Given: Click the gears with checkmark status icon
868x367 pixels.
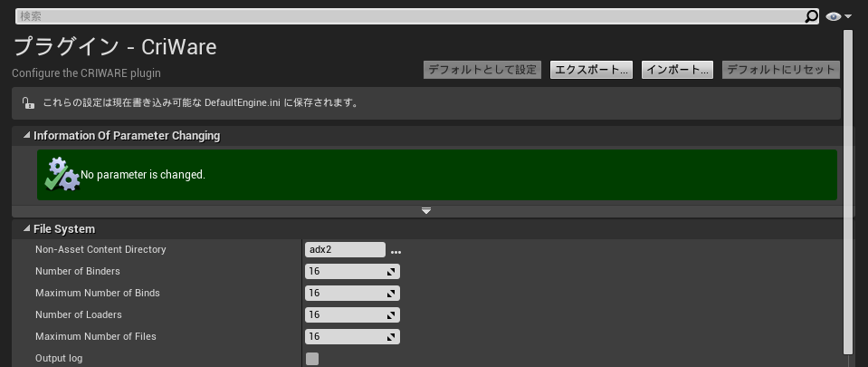Looking at the screenshot, I should (62, 174).
